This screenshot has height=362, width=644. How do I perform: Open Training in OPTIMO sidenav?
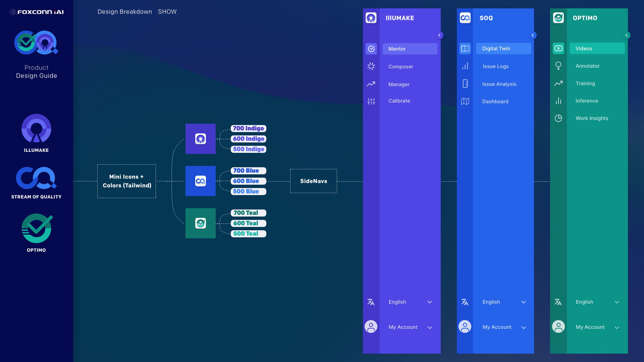tap(585, 83)
